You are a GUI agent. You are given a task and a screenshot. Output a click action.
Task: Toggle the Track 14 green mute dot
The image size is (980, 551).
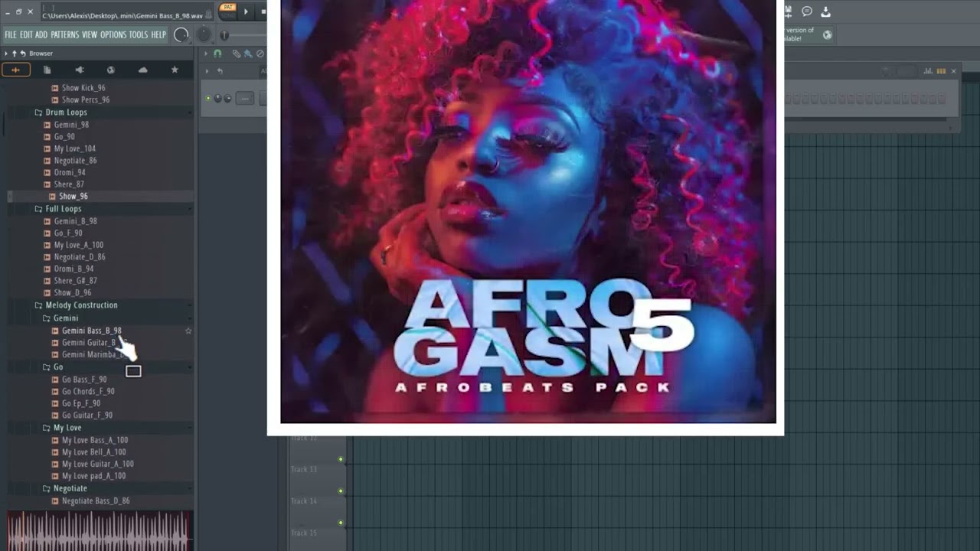point(341,491)
